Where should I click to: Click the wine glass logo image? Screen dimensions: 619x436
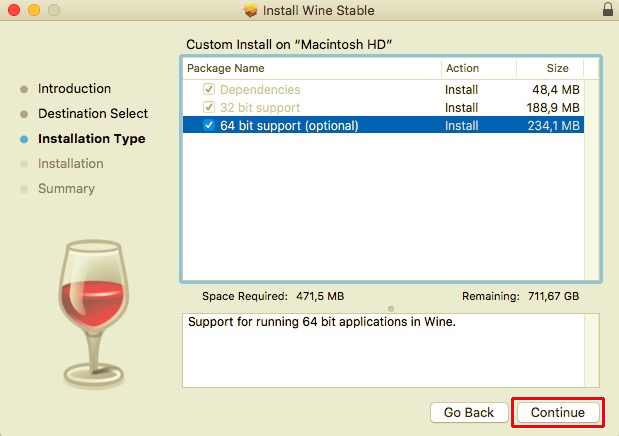94,314
